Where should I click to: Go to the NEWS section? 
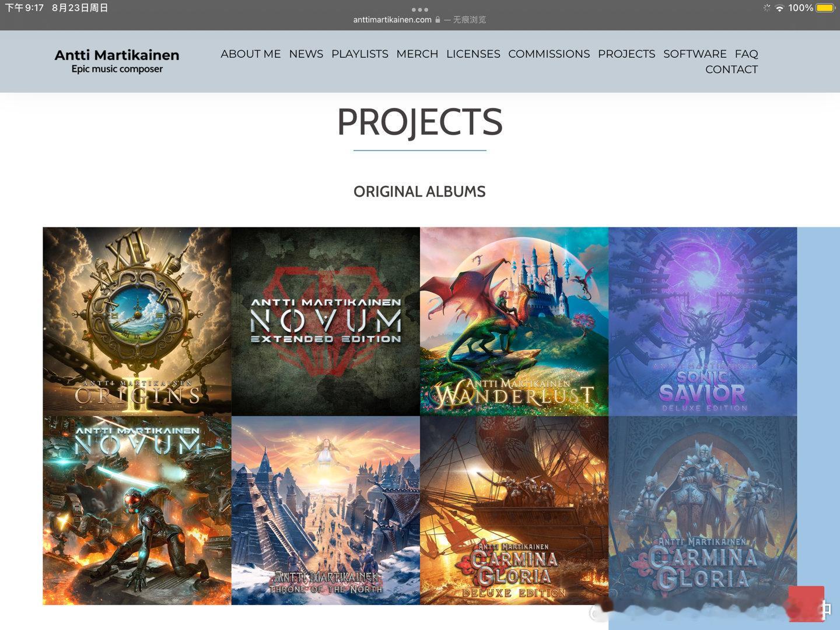pyautogui.click(x=306, y=54)
